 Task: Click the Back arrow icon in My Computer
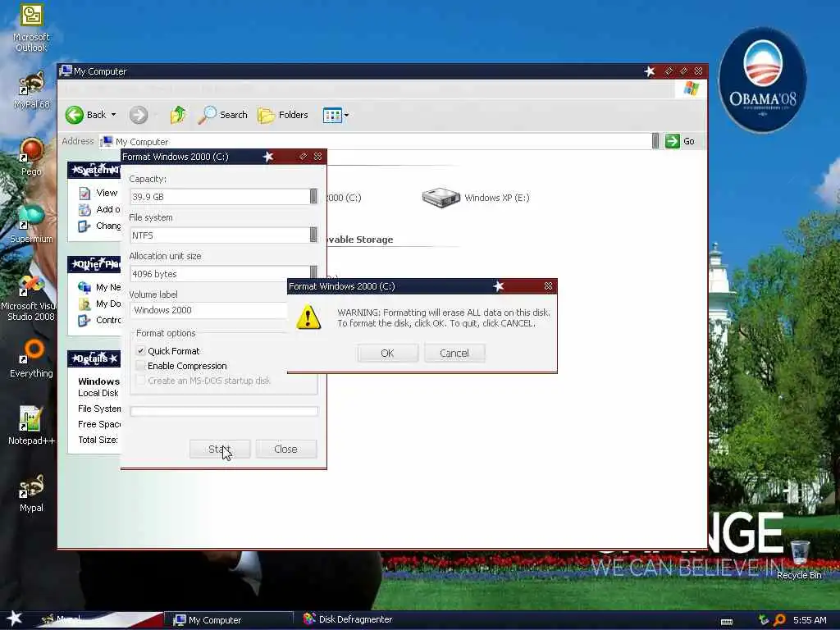point(75,115)
